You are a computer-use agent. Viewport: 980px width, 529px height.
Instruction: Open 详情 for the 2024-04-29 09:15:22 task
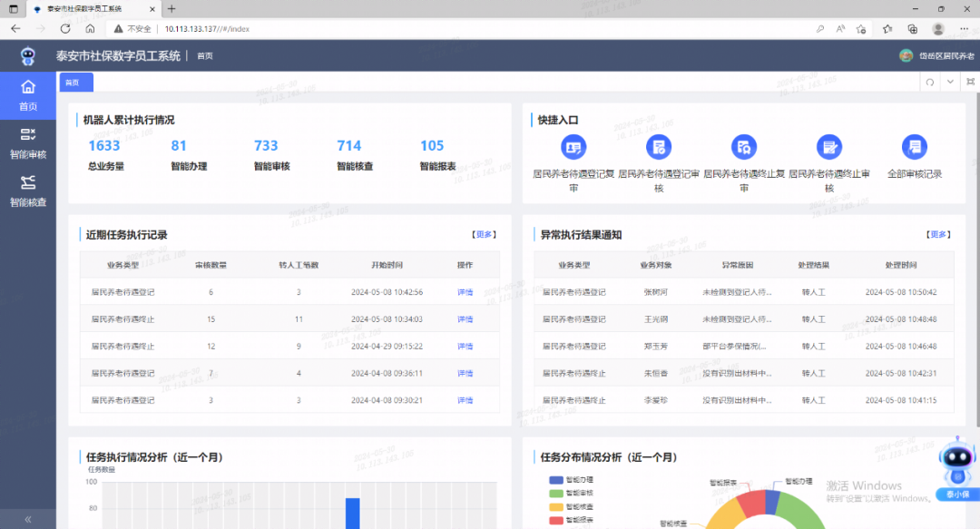click(465, 346)
